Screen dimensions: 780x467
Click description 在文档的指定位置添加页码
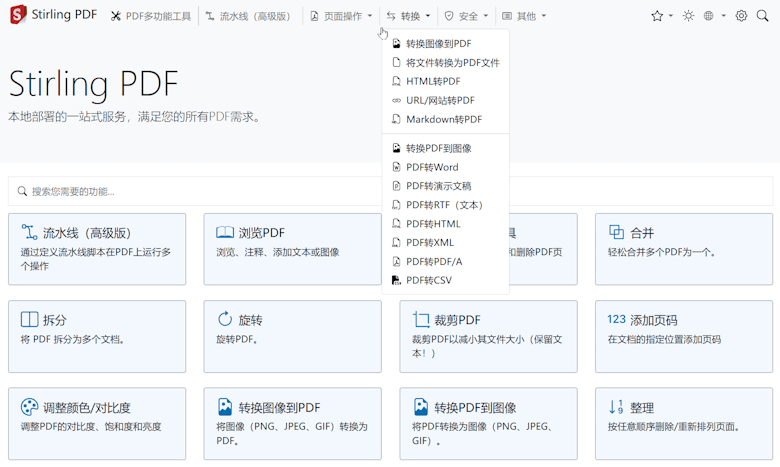(x=664, y=340)
